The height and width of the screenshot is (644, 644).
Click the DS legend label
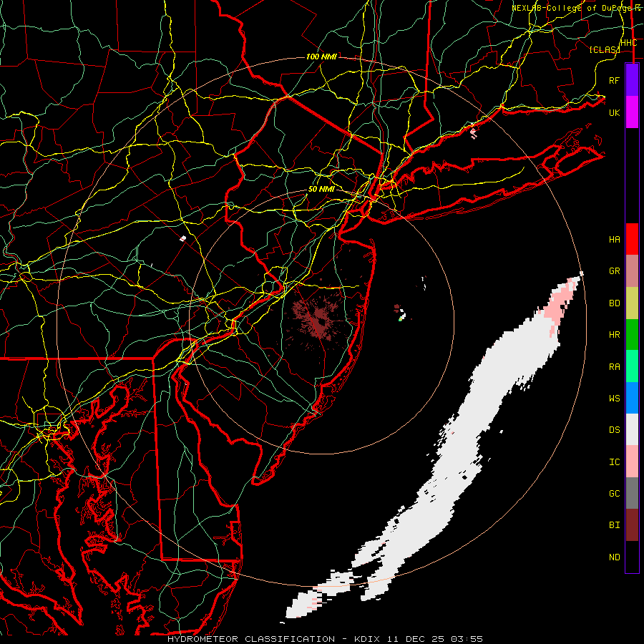(614, 430)
